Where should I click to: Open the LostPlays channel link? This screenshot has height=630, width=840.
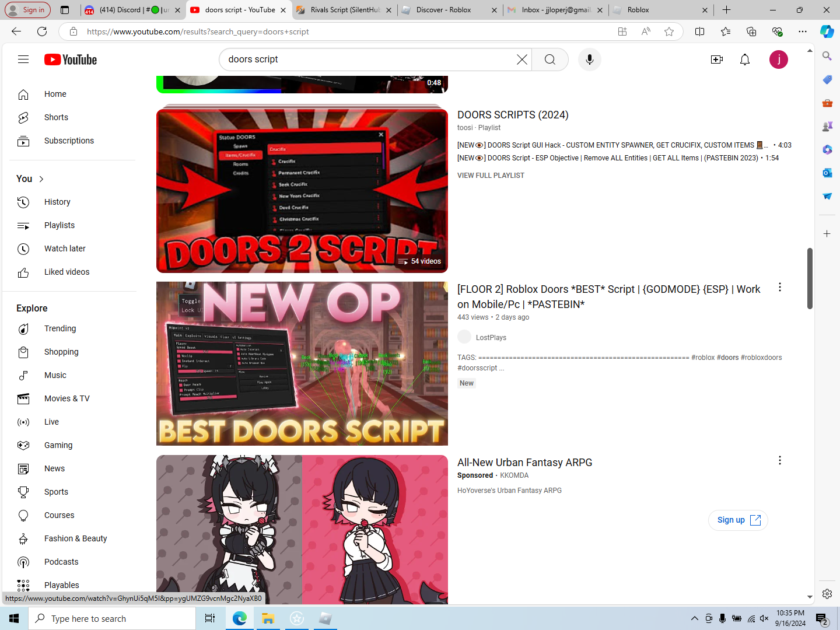(491, 338)
